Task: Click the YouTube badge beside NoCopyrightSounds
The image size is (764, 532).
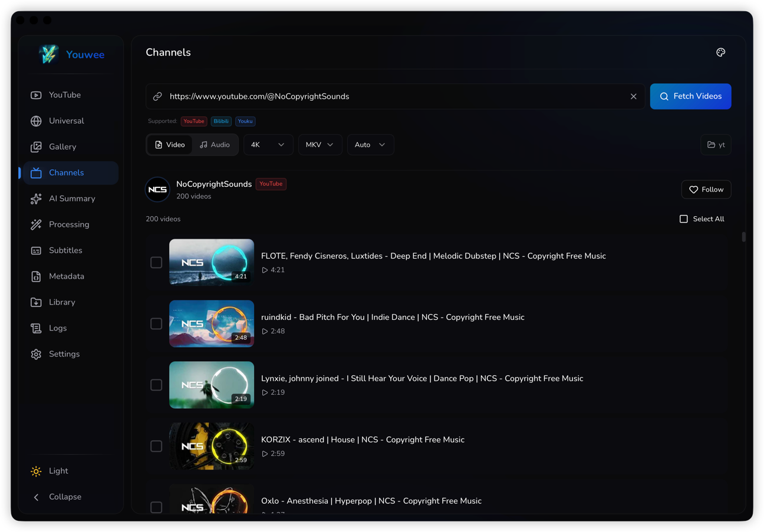Action: (271, 184)
